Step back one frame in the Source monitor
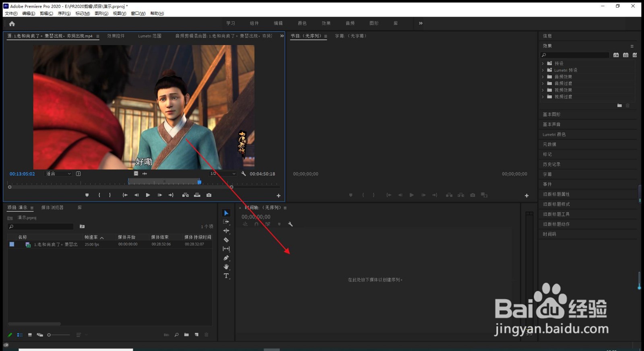The height and width of the screenshot is (351, 644). pyautogui.click(x=136, y=195)
